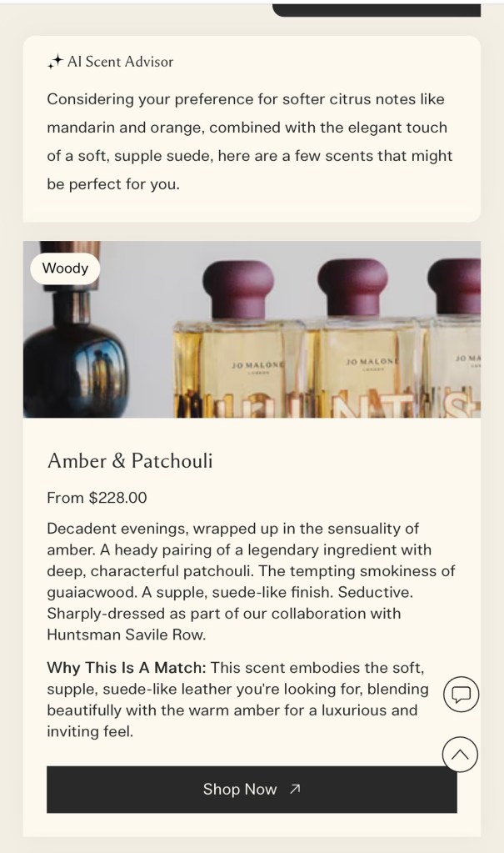504x853 pixels.
Task: Click the 'inviting feel' closing text
Action: 90,732
